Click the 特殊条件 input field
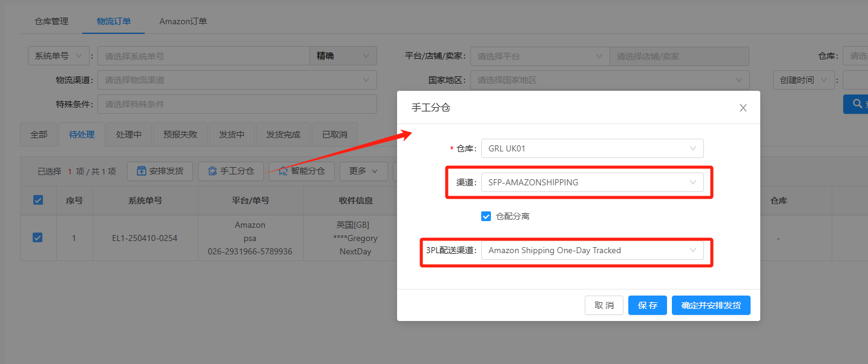The width and height of the screenshot is (868, 364). click(237, 104)
